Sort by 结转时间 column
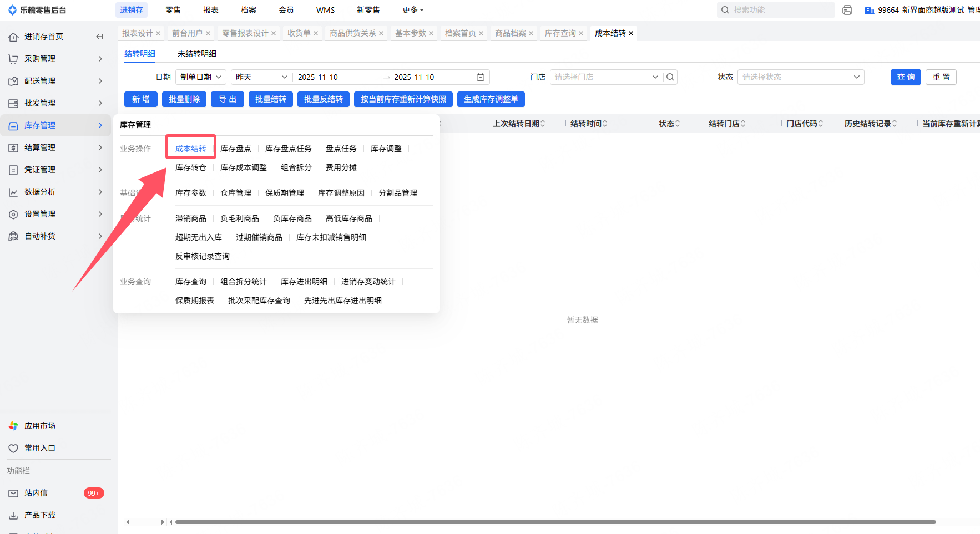The image size is (980, 534). (605, 124)
